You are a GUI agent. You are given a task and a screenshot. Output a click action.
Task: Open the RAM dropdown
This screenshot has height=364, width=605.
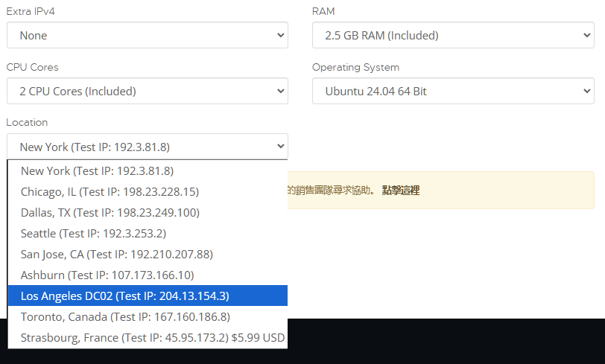pos(453,35)
